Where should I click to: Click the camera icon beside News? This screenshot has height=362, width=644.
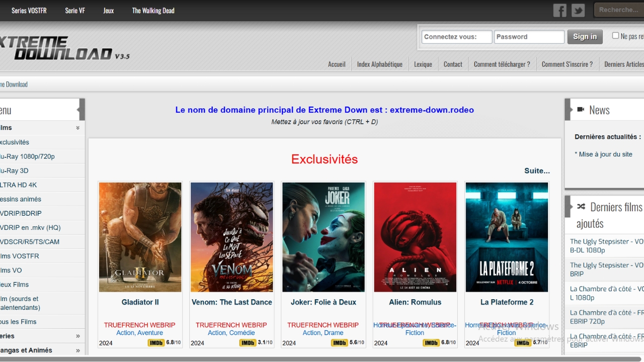click(581, 110)
